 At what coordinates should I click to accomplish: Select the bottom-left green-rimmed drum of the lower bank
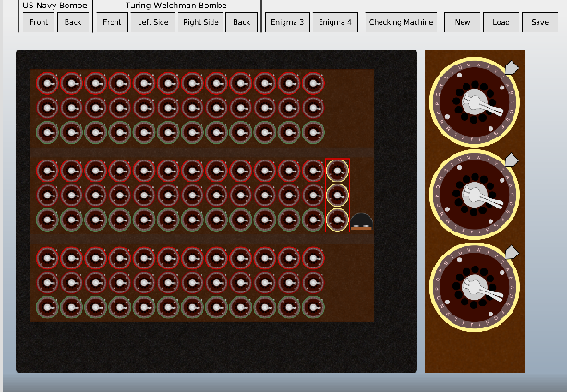(47, 305)
